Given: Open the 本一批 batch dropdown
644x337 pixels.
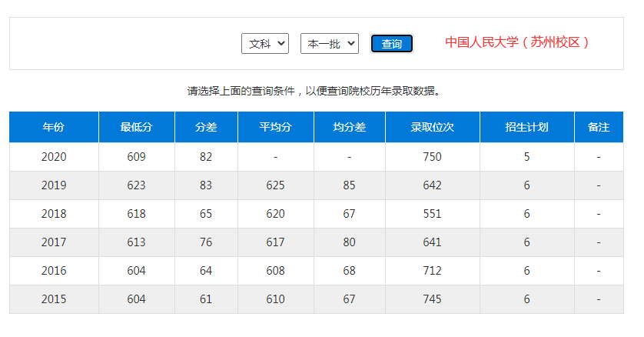Looking at the screenshot, I should click(330, 44).
